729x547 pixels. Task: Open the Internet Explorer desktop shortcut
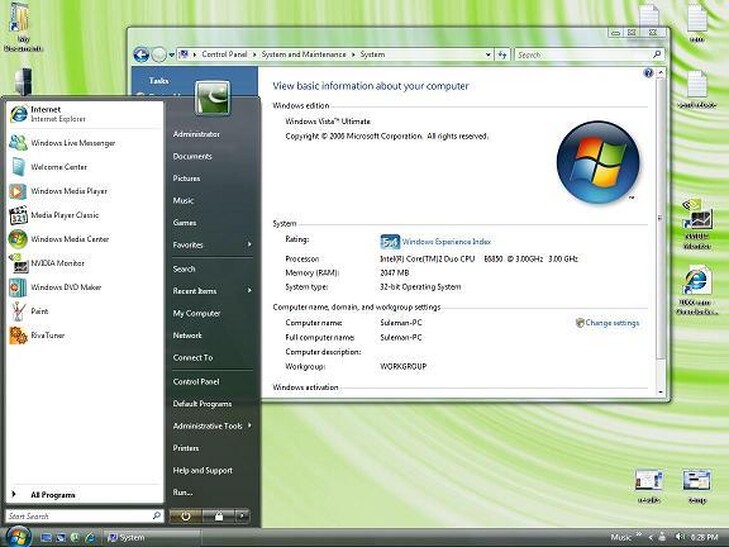(x=696, y=282)
